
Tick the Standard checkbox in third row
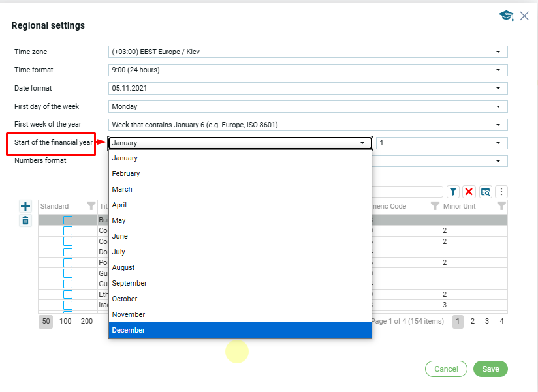click(x=68, y=241)
